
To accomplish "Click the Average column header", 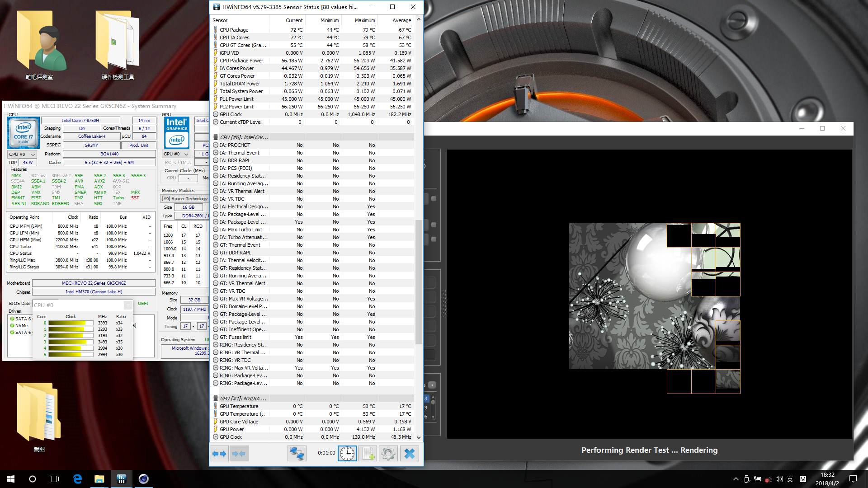I will 396,20.
